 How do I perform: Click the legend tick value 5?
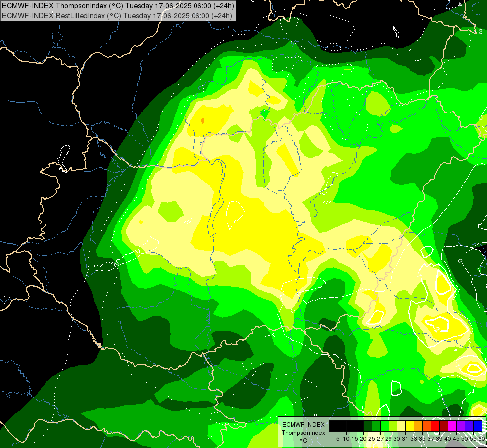tap(338, 439)
